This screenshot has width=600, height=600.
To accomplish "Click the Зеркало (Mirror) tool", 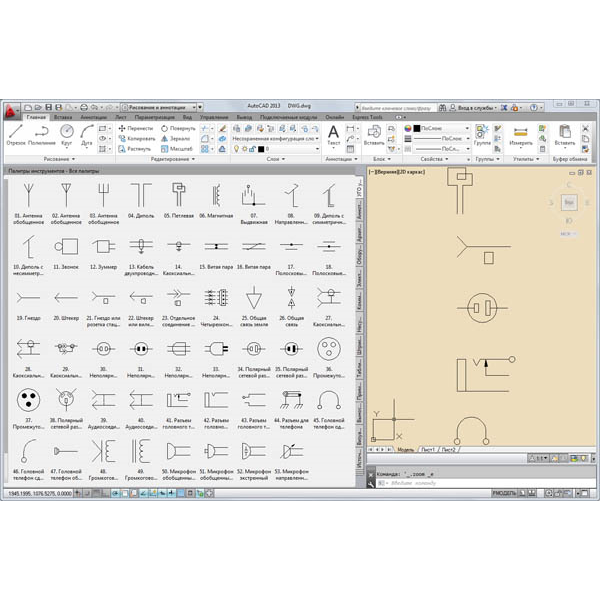I will [x=175, y=139].
